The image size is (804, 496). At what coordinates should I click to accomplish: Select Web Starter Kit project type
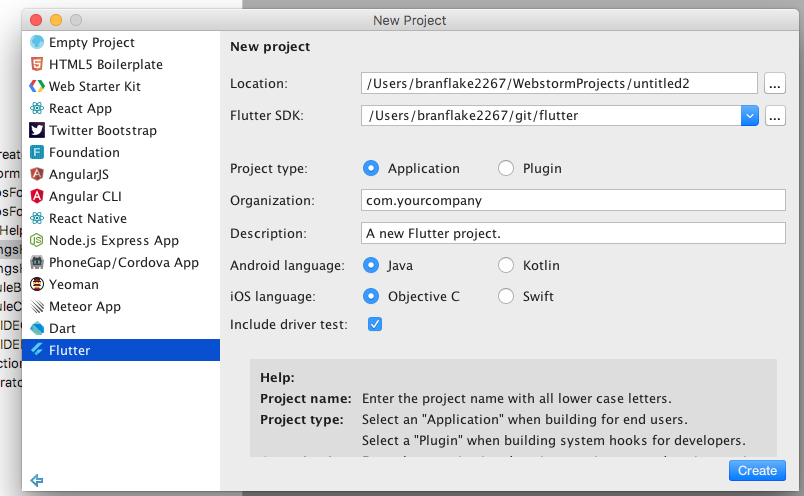tap(121, 86)
